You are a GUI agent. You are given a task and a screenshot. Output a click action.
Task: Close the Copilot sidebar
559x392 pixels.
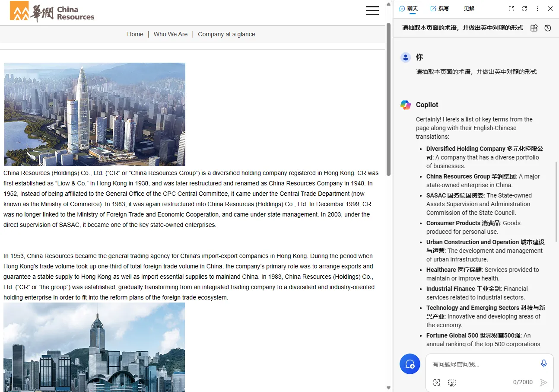[x=550, y=9]
